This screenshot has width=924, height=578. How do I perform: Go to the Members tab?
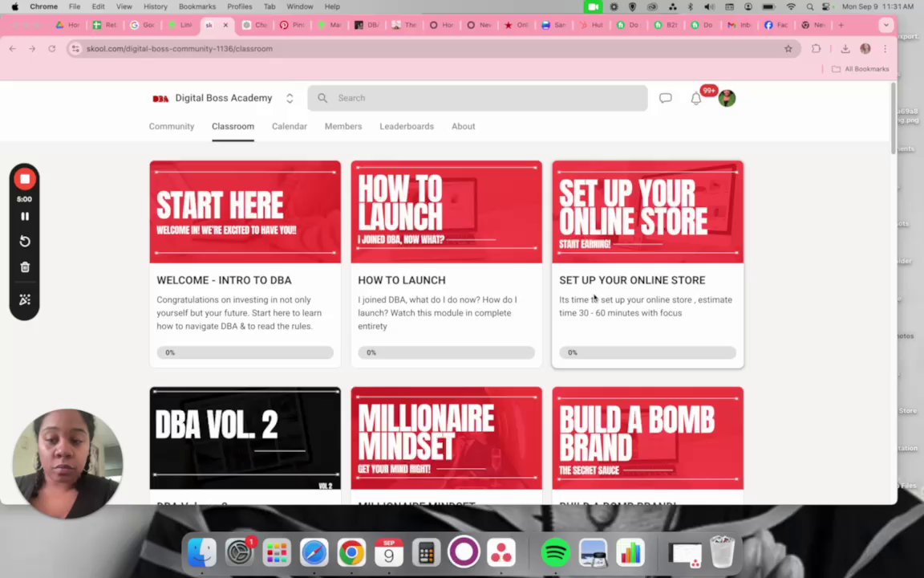click(x=343, y=126)
